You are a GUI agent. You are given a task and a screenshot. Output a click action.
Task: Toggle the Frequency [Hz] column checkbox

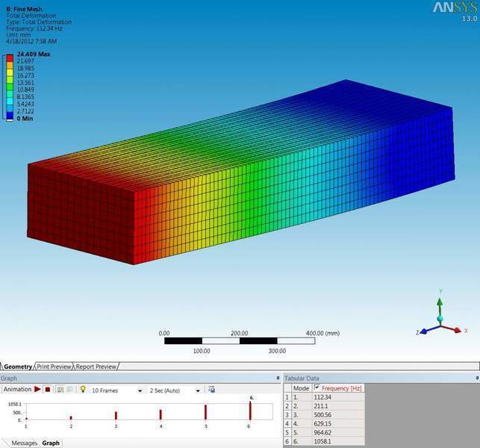coord(317,387)
